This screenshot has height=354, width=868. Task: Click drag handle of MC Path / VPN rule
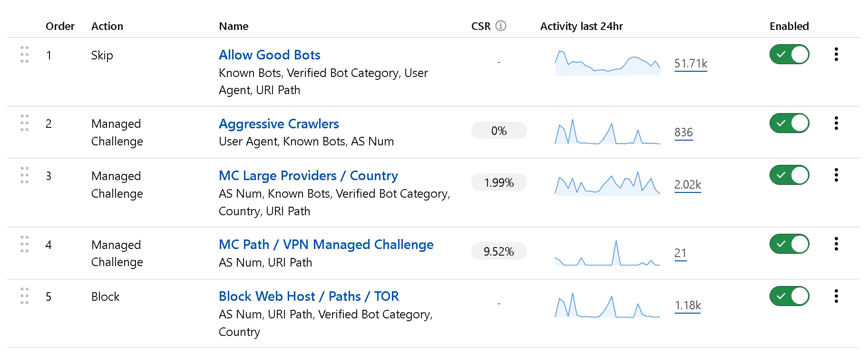click(x=25, y=244)
